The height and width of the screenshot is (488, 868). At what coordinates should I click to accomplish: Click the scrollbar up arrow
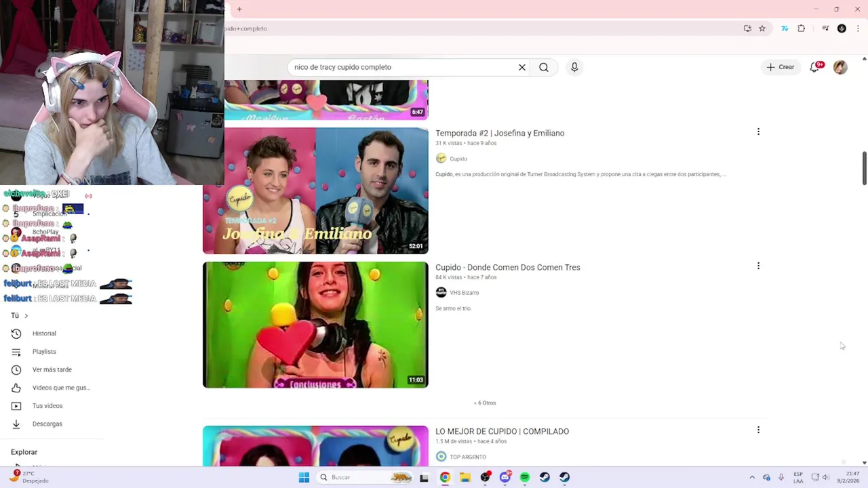(x=864, y=59)
